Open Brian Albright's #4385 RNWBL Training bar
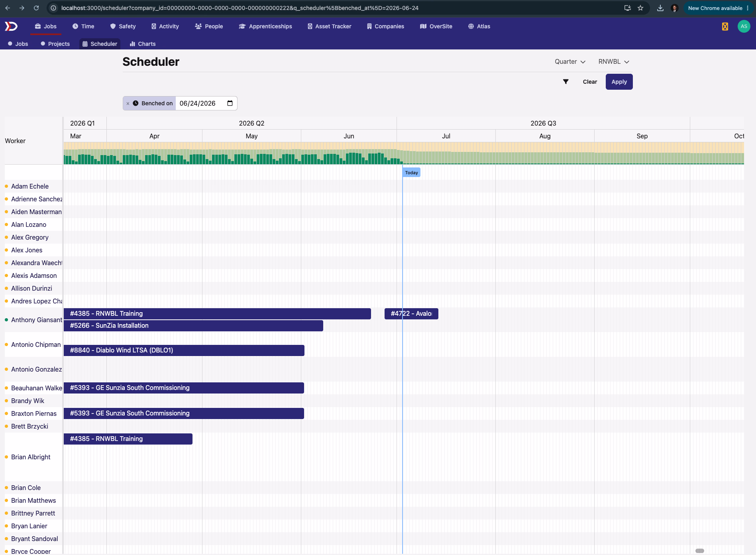756x555 pixels. pyautogui.click(x=128, y=439)
